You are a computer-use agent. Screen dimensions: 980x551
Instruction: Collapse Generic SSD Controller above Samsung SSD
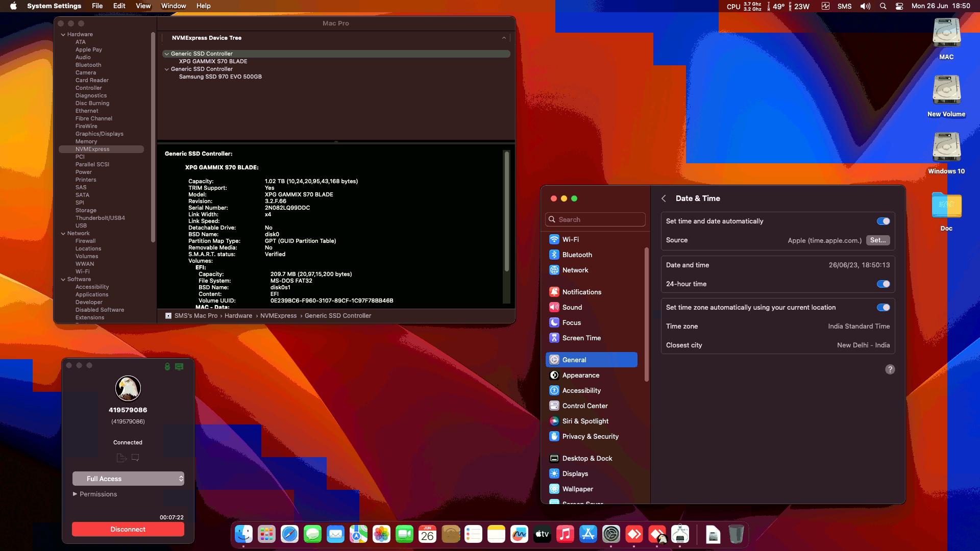tap(166, 69)
